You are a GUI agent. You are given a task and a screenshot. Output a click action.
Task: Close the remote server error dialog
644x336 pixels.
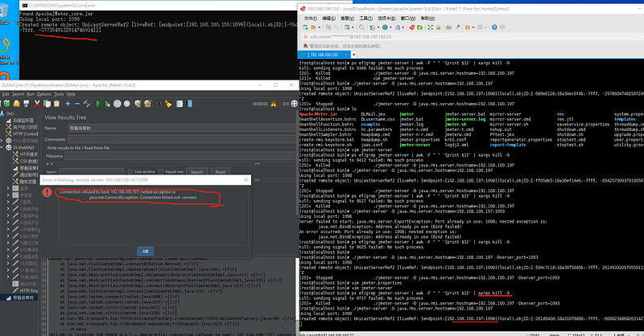(x=246, y=180)
